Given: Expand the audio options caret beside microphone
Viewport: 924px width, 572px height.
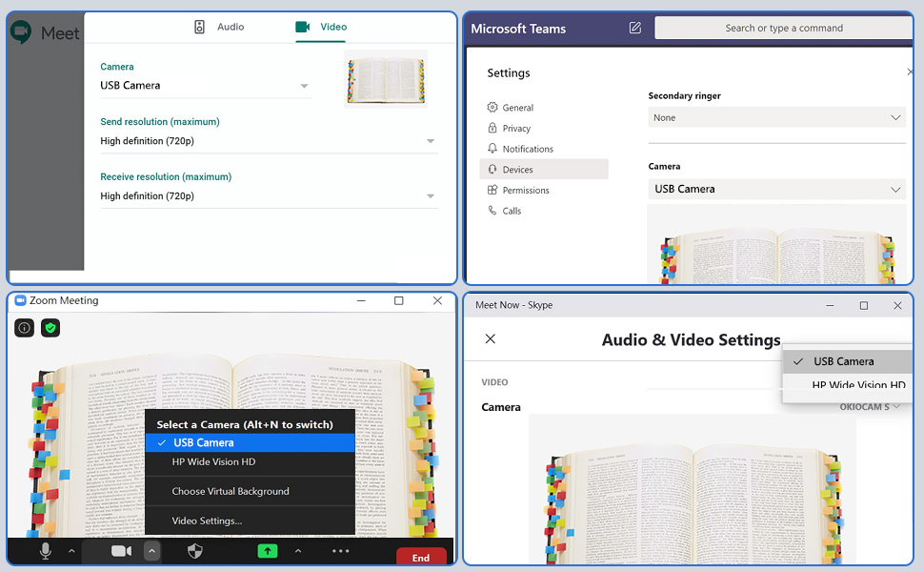Looking at the screenshot, I should tap(71, 551).
